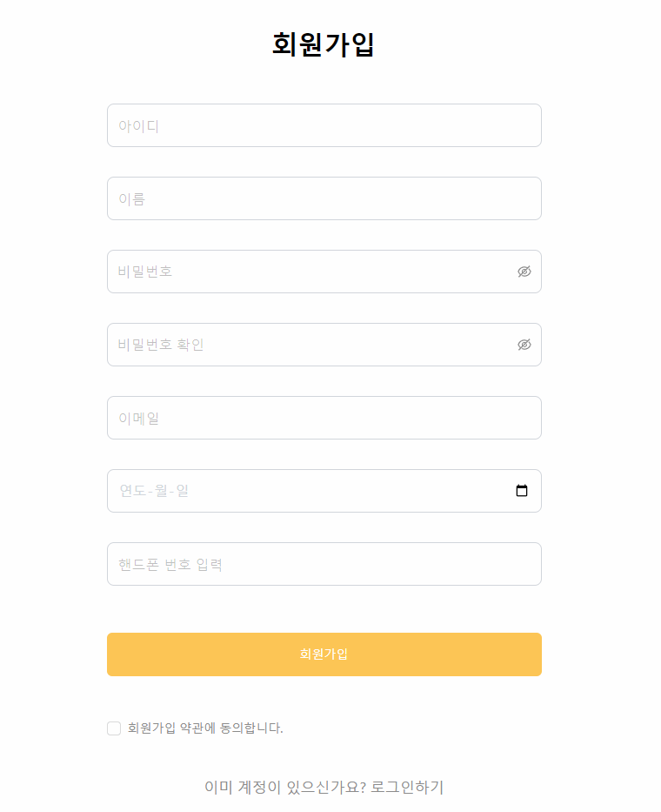This screenshot has width=661, height=812.
Task: Select the 비밀번호 password entry field
Action: coord(304,272)
